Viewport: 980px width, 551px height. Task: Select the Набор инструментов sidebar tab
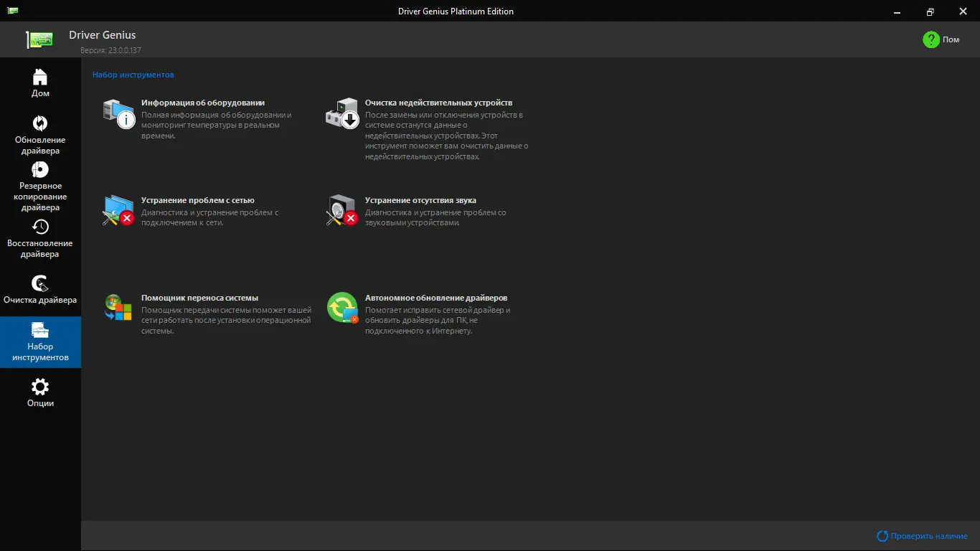click(40, 342)
